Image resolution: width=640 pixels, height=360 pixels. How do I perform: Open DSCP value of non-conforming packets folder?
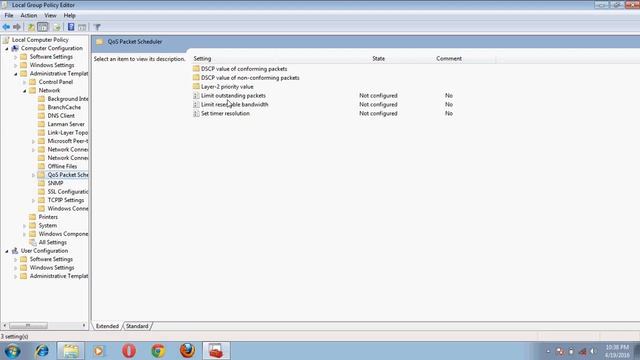pyautogui.click(x=250, y=78)
